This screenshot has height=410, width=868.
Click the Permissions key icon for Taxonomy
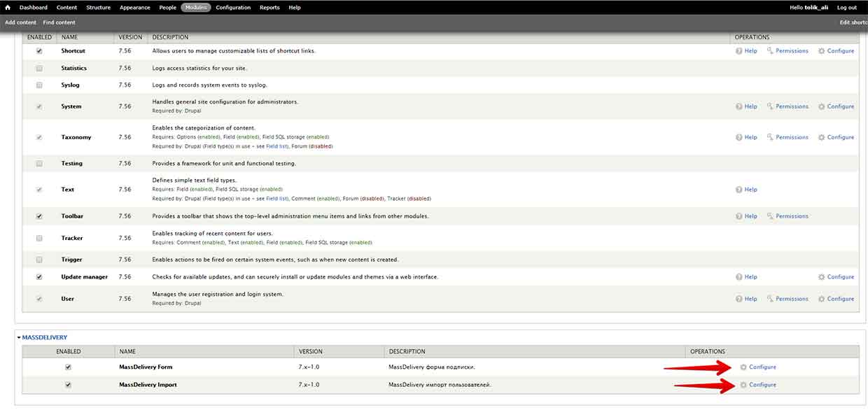770,137
